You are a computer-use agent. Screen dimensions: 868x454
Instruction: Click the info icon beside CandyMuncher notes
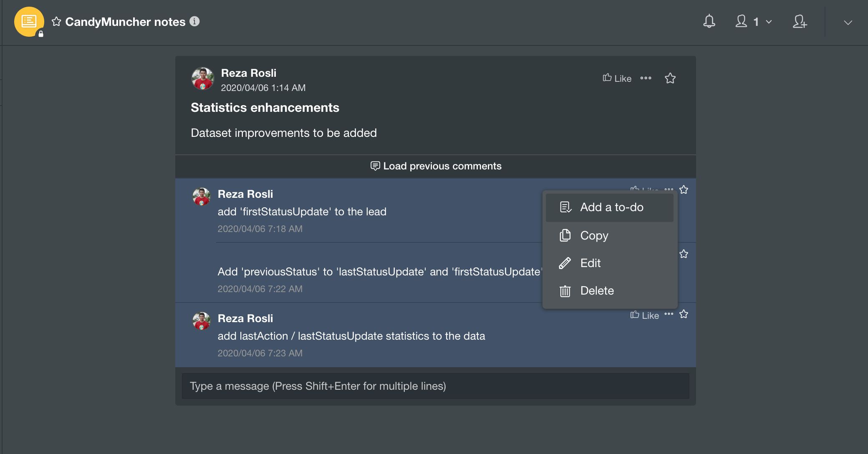click(x=194, y=21)
